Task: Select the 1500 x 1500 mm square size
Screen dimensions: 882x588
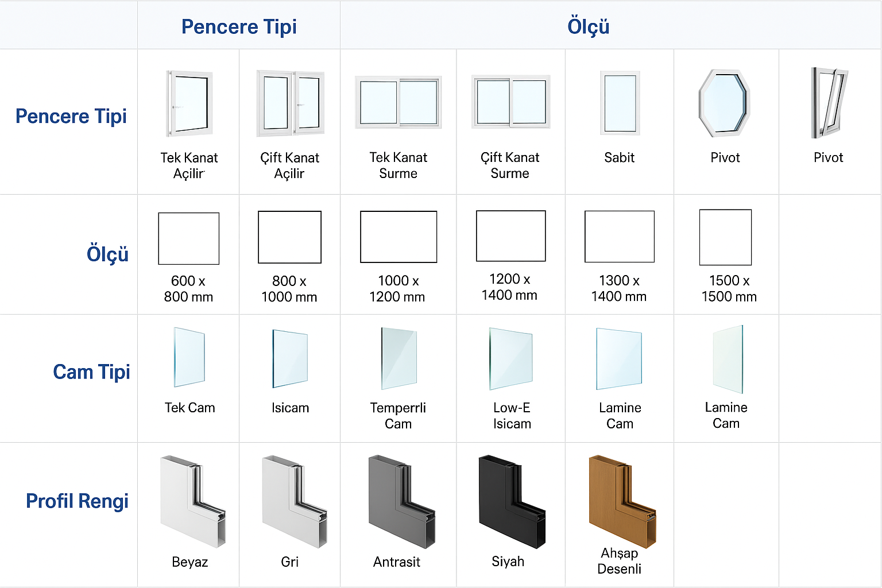Action: pyautogui.click(x=726, y=237)
